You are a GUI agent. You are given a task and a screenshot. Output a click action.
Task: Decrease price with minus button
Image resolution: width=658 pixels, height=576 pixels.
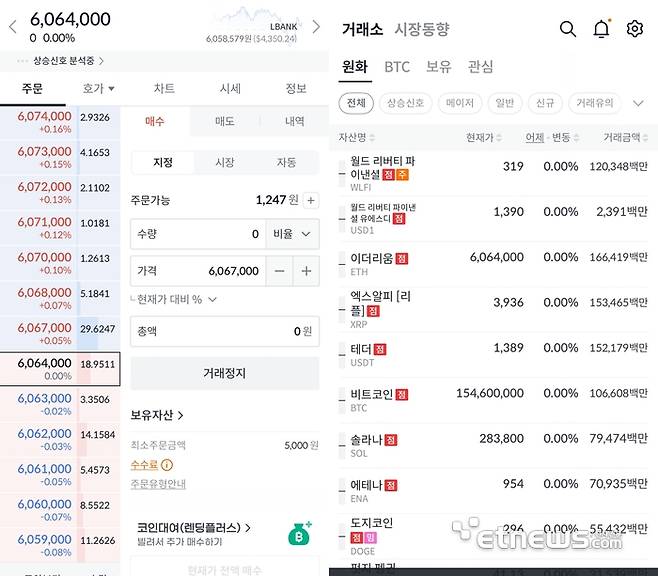[279, 271]
